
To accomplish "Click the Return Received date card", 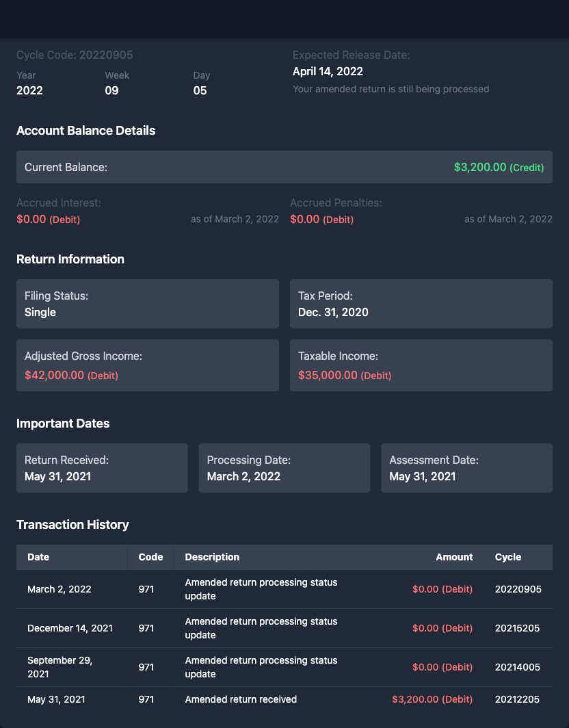I will pos(102,468).
